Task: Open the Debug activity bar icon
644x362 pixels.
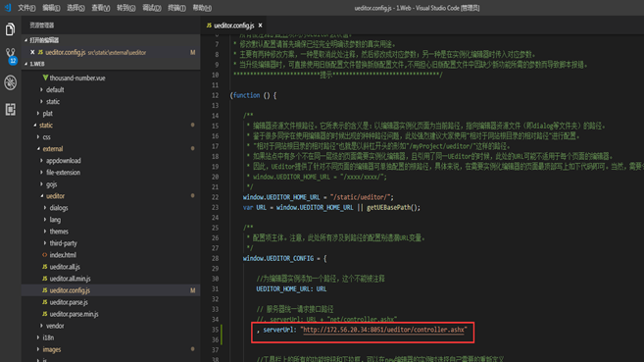Action: [10, 82]
